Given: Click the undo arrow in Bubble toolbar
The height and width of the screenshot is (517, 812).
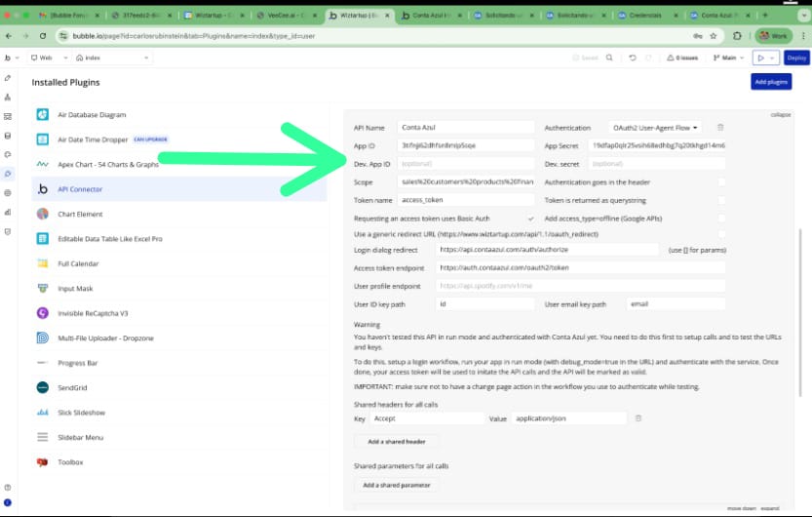Looking at the screenshot, I should (x=633, y=58).
